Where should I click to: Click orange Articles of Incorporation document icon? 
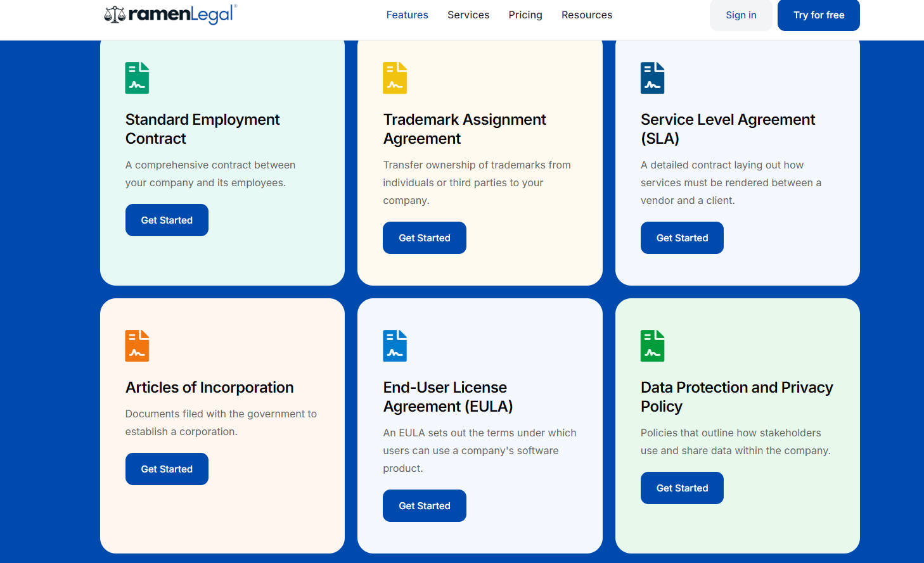tap(137, 346)
